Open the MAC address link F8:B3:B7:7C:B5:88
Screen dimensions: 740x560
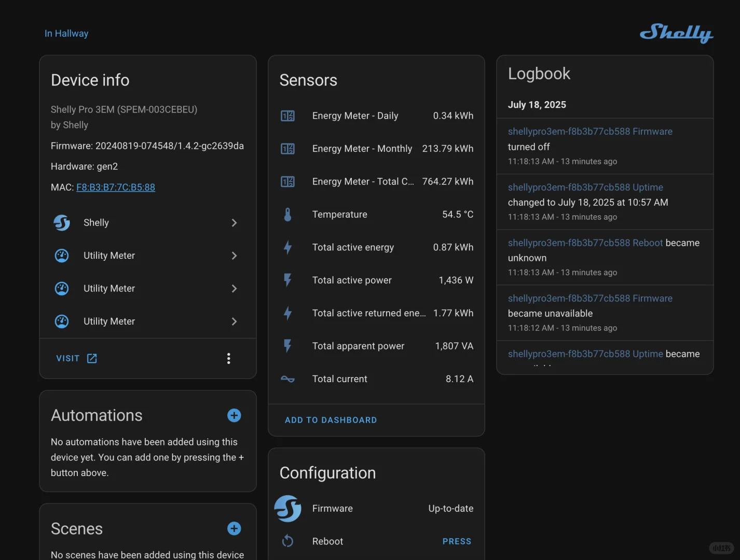[x=116, y=187]
